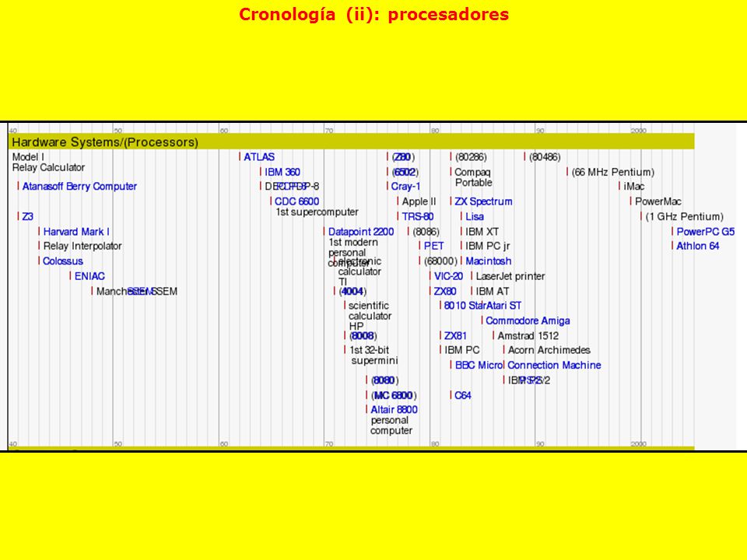
Task: Click the MC 6800 link
Action: click(394, 395)
